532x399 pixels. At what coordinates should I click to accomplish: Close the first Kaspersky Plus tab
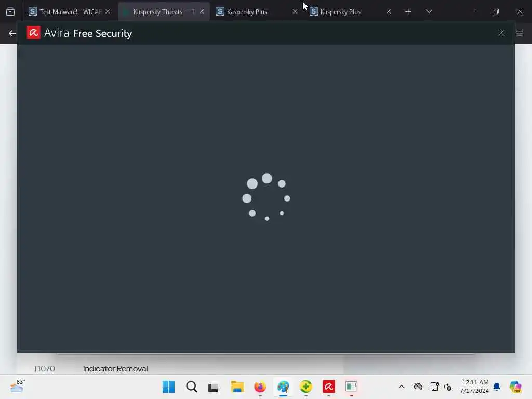pyautogui.click(x=295, y=11)
